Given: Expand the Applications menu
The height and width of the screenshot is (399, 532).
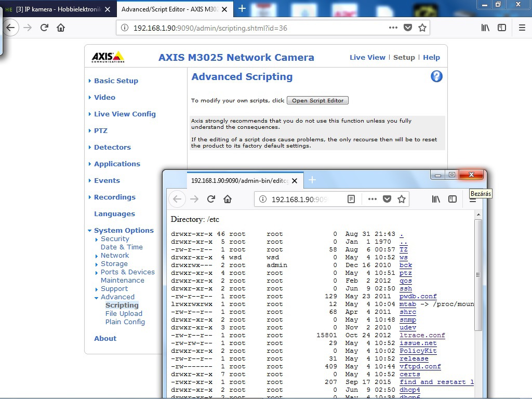Looking at the screenshot, I should click(117, 164).
